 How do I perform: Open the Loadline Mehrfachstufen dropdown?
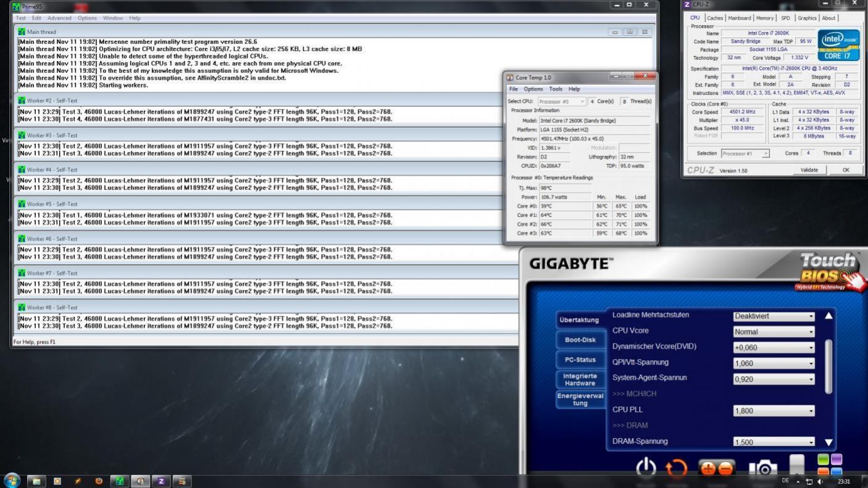[774, 316]
